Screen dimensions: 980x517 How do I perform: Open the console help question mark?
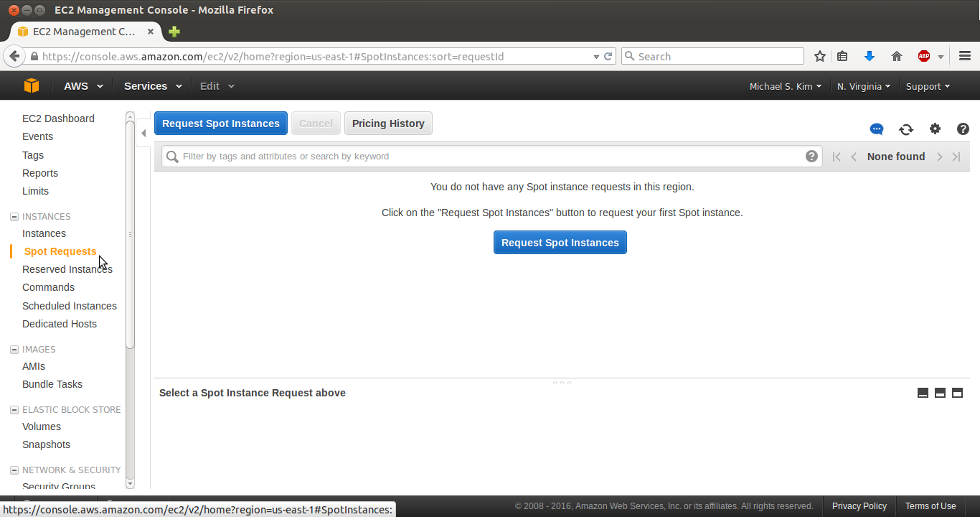point(963,129)
